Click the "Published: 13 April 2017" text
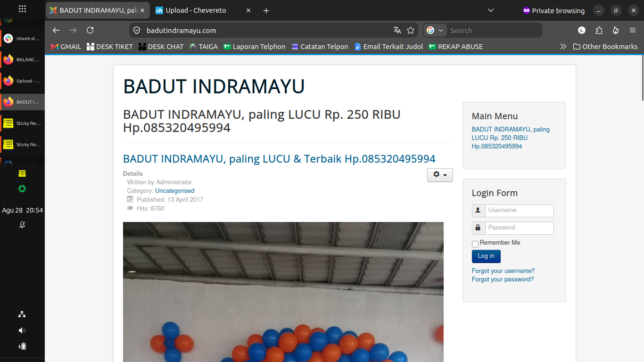 point(170,199)
